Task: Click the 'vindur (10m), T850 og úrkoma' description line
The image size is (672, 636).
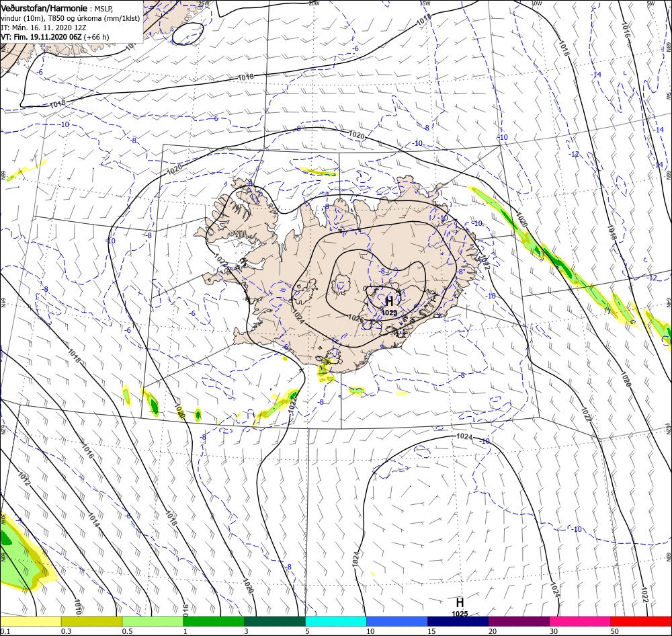Action: pos(71,18)
